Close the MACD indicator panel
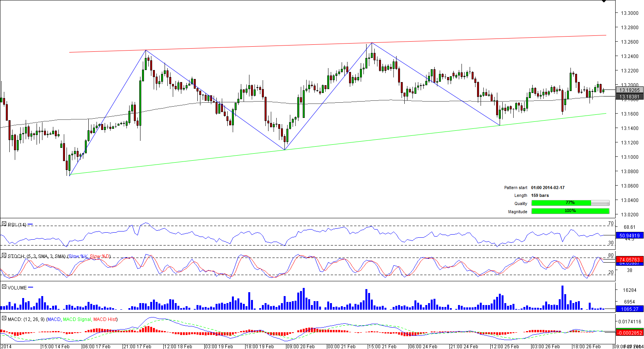The height and width of the screenshot is (349, 644). click(x=4, y=319)
